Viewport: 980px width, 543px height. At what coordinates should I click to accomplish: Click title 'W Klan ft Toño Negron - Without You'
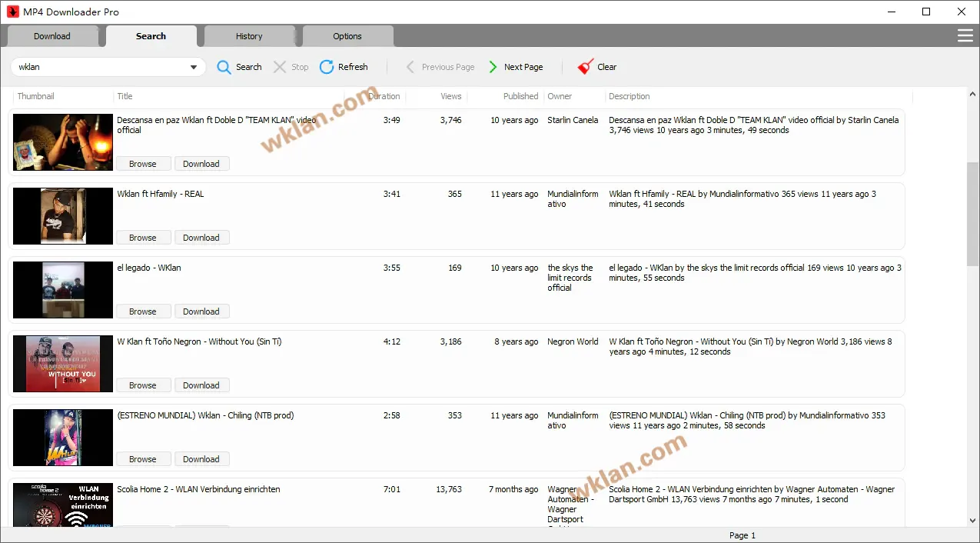pos(199,341)
